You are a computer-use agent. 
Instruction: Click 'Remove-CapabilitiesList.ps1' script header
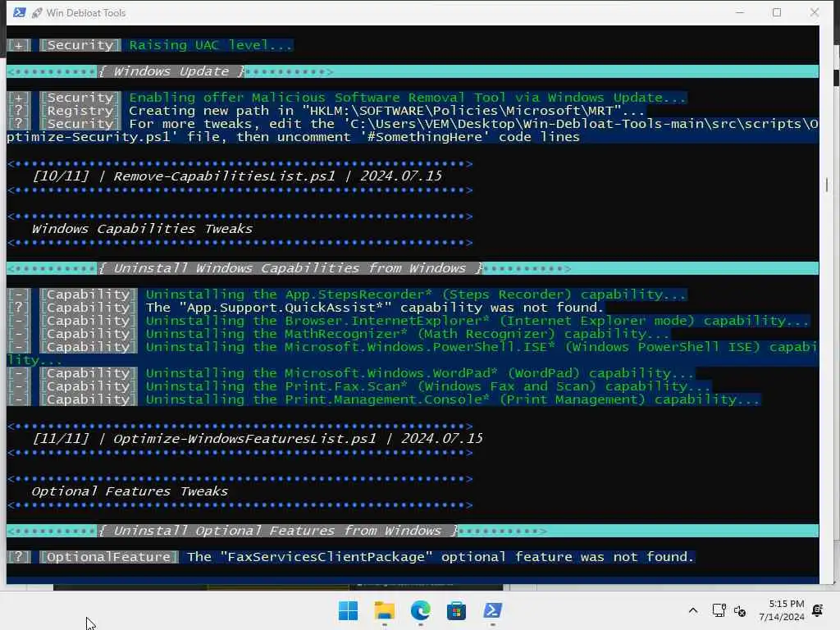(237, 176)
